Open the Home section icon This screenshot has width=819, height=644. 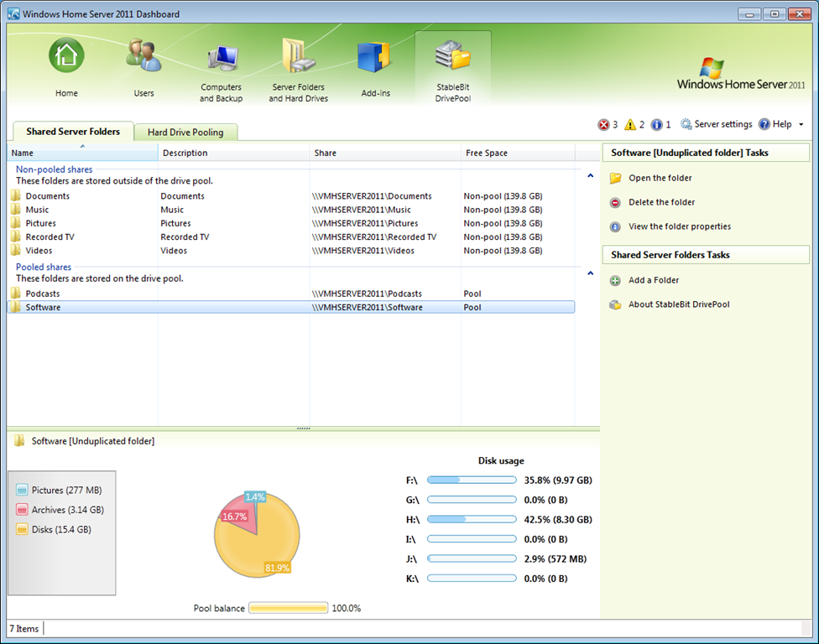[x=66, y=55]
